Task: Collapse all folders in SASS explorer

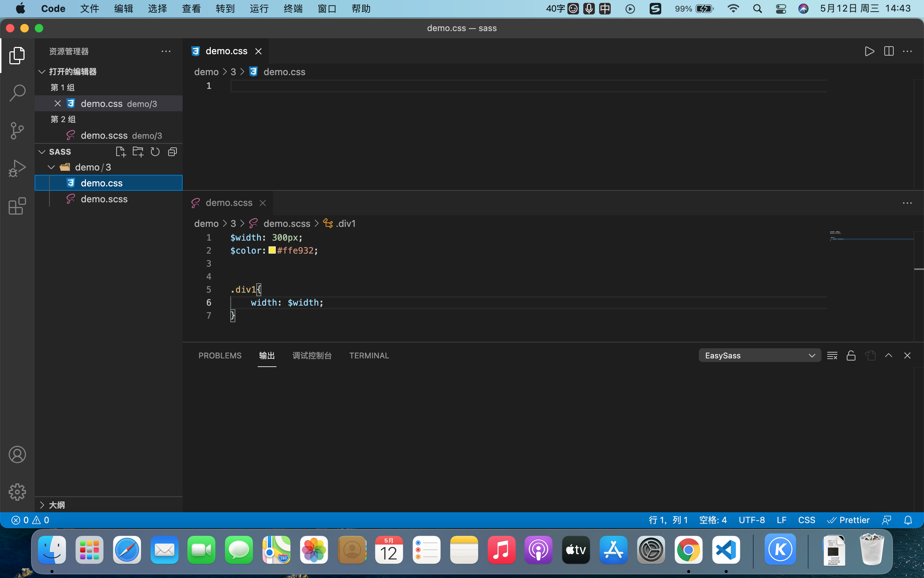Action: [x=173, y=152]
